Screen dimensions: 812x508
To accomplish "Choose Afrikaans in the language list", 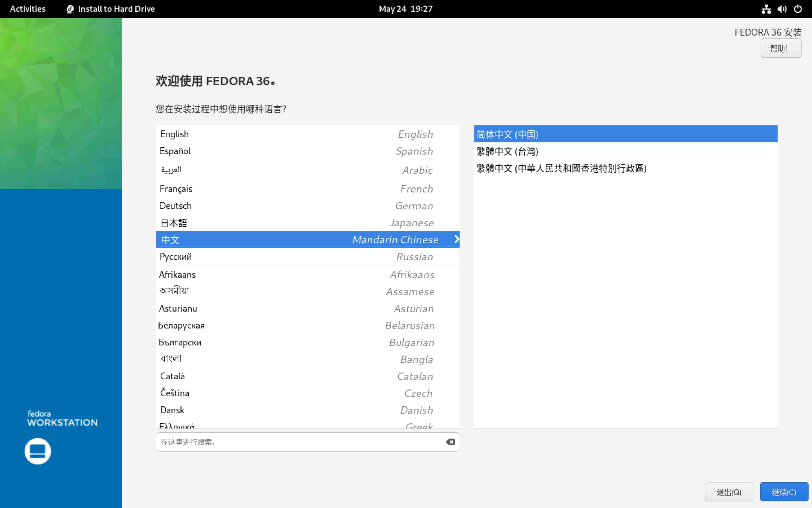I will [x=308, y=275].
